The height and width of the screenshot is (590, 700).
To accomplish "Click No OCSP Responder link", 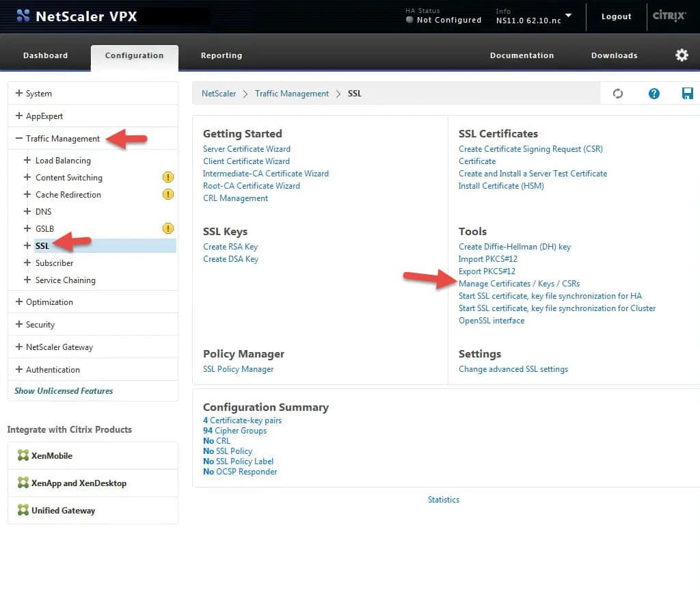I will pyautogui.click(x=240, y=472).
